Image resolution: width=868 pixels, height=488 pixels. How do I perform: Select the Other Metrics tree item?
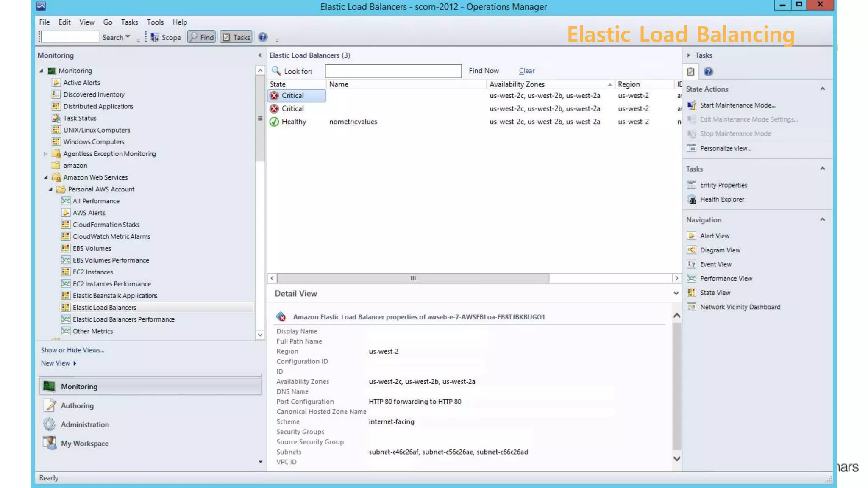[93, 331]
